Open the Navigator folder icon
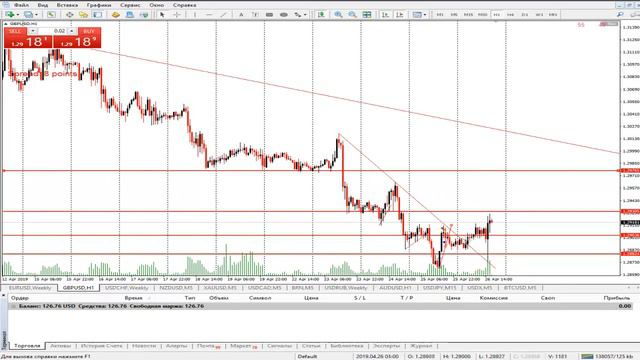The width and height of the screenshot is (640, 360). (83, 15)
